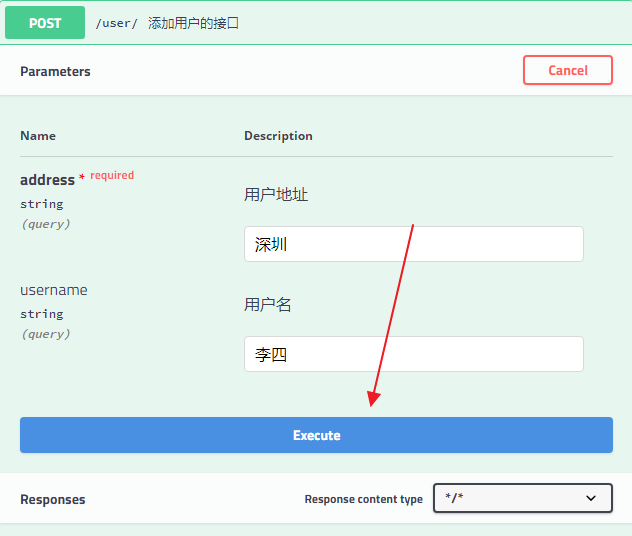Click the address parameter name

(47, 180)
